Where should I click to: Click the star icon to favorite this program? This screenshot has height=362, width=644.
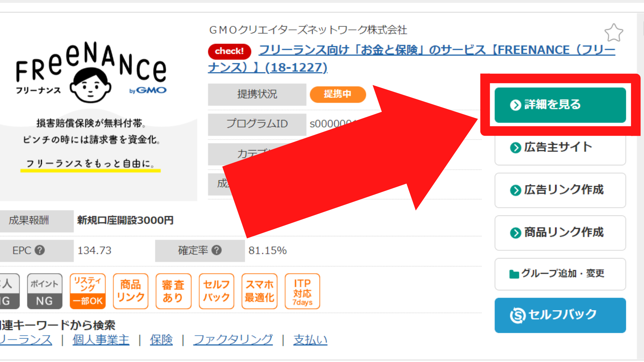pos(614,33)
